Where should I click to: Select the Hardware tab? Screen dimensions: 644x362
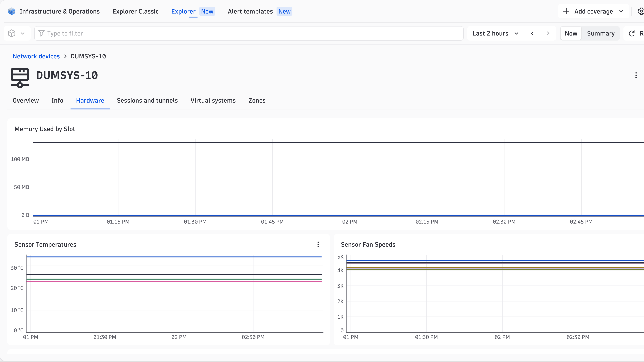[x=90, y=100]
